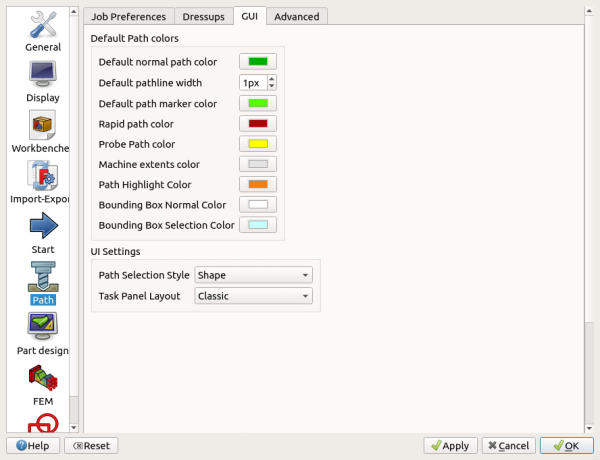Switch to the Advanced tab
The width and height of the screenshot is (600, 460).
pos(297,17)
